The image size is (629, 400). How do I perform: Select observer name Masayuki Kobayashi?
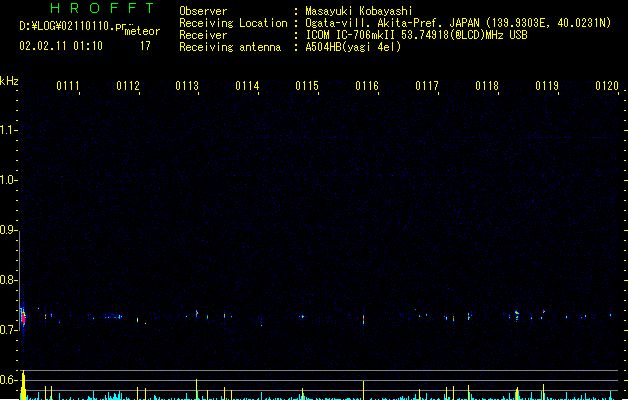359,11
